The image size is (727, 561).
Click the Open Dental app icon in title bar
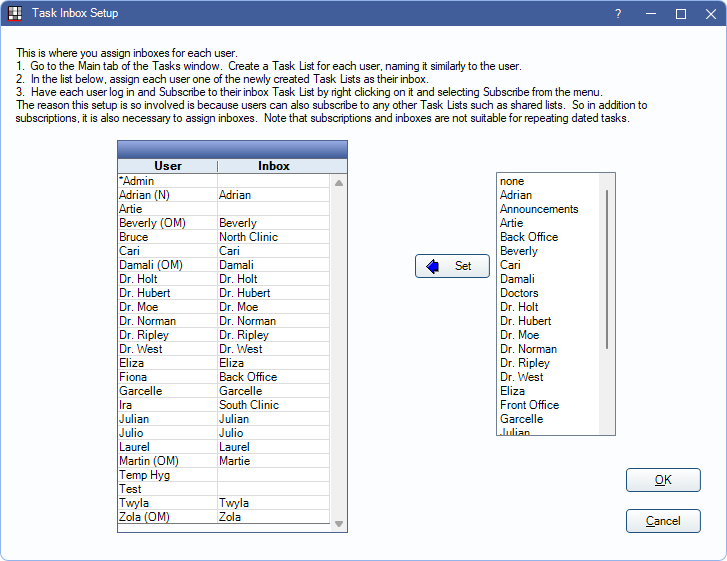[x=15, y=14]
